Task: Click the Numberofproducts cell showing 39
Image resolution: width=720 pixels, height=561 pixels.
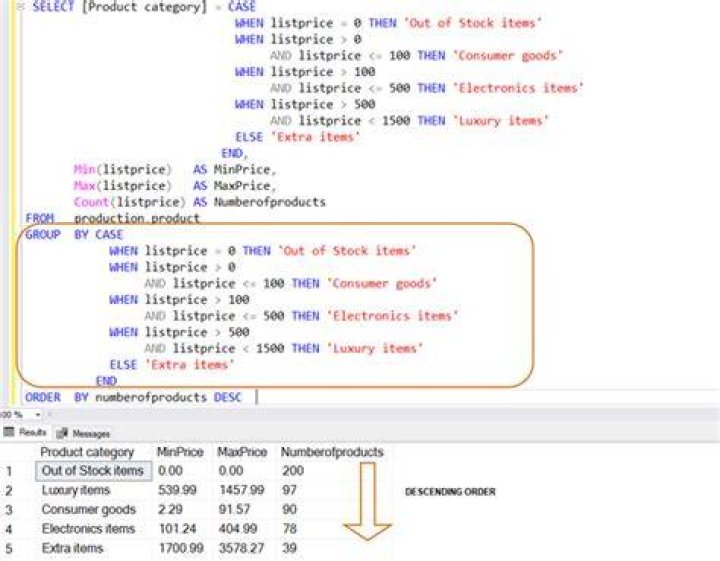Action: tap(289, 548)
